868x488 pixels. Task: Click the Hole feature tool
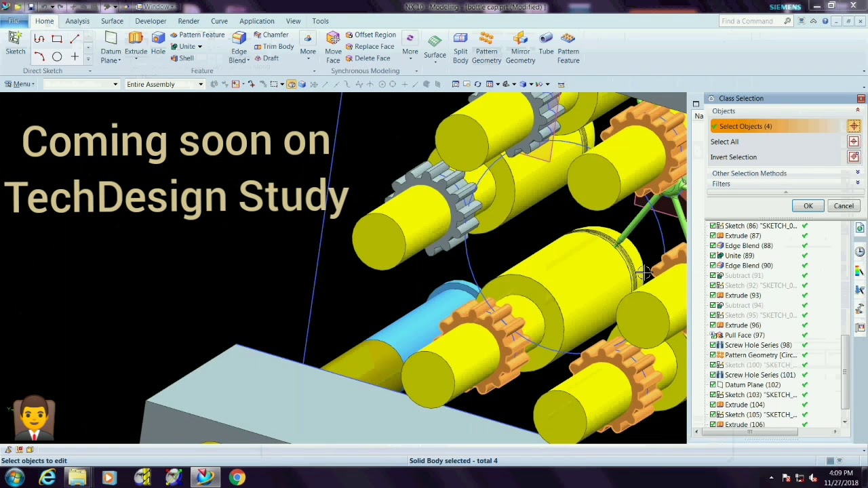pyautogui.click(x=158, y=43)
